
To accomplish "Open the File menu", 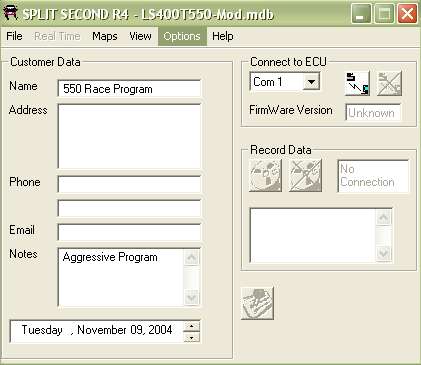I will pos(14,36).
